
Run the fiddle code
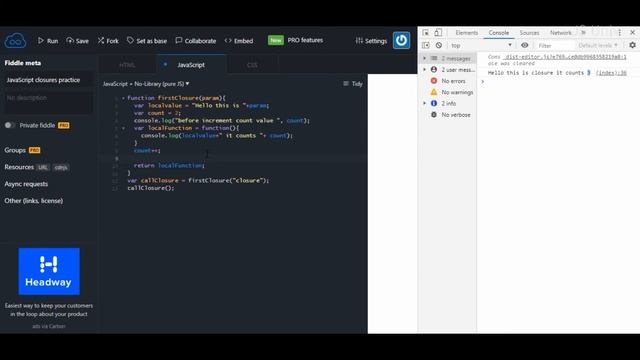tap(48, 41)
